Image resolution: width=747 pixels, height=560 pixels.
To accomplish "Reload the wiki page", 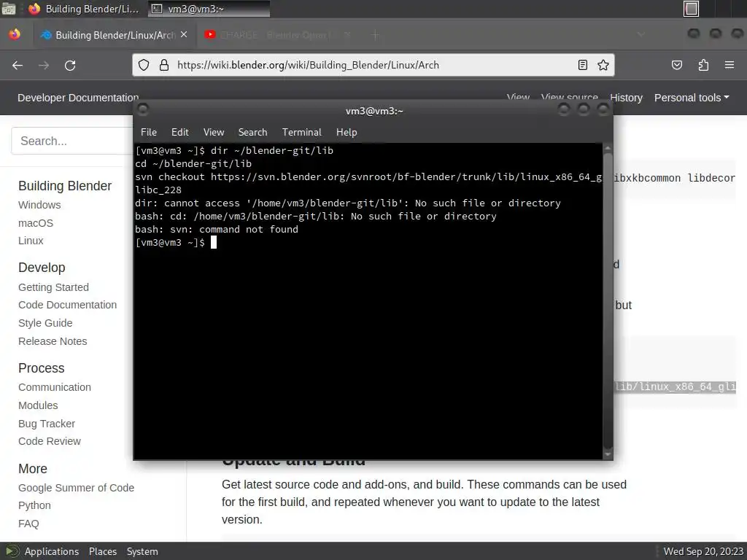I will pos(70,65).
